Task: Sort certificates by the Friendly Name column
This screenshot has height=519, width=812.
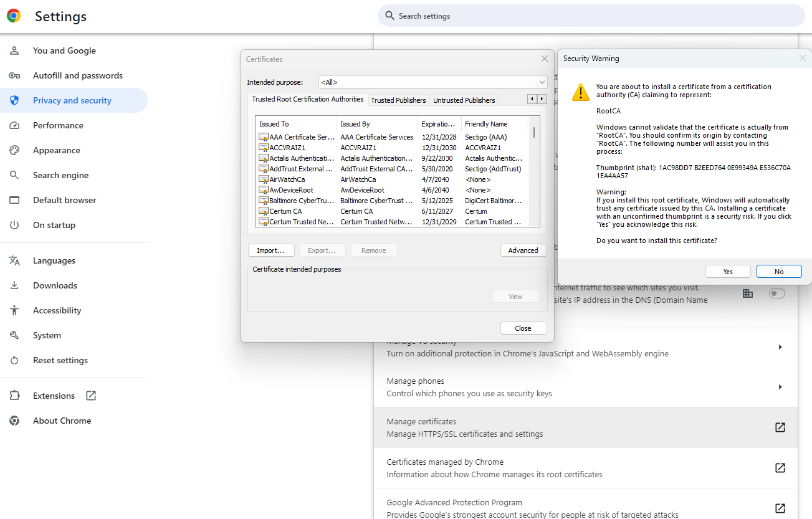Action: [494, 124]
